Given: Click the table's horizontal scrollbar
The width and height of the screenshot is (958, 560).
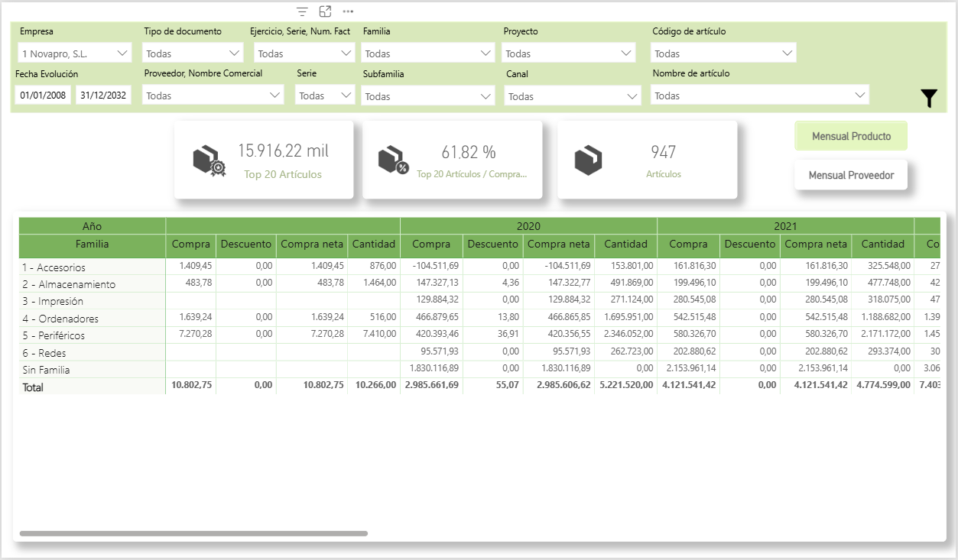Looking at the screenshot, I should pos(193,533).
